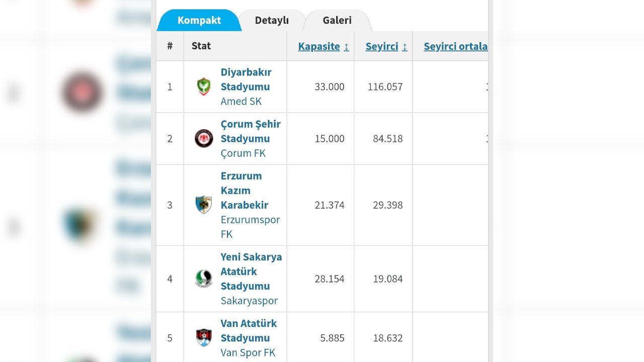
Task: Click the Sakaryaspor club crest
Action: [204, 279]
